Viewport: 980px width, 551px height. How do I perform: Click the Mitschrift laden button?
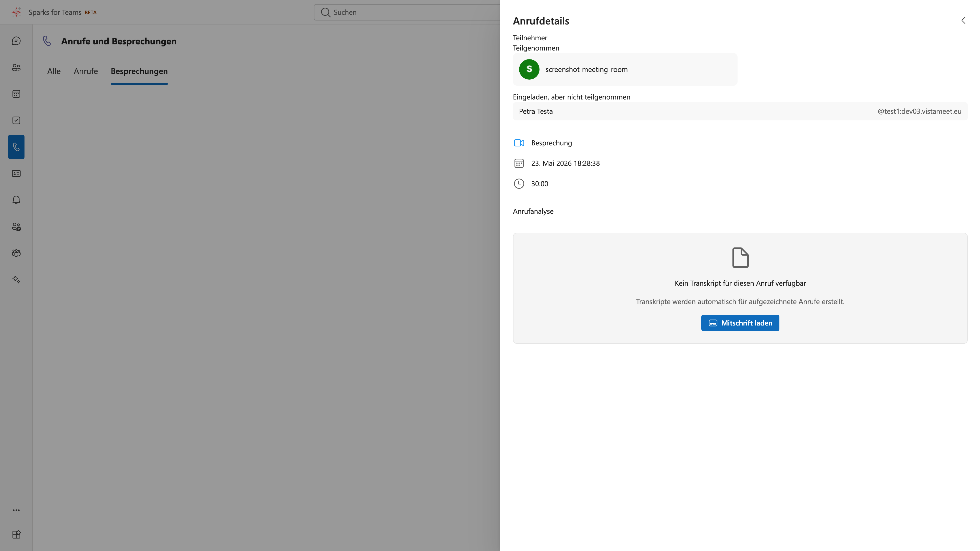pos(740,323)
